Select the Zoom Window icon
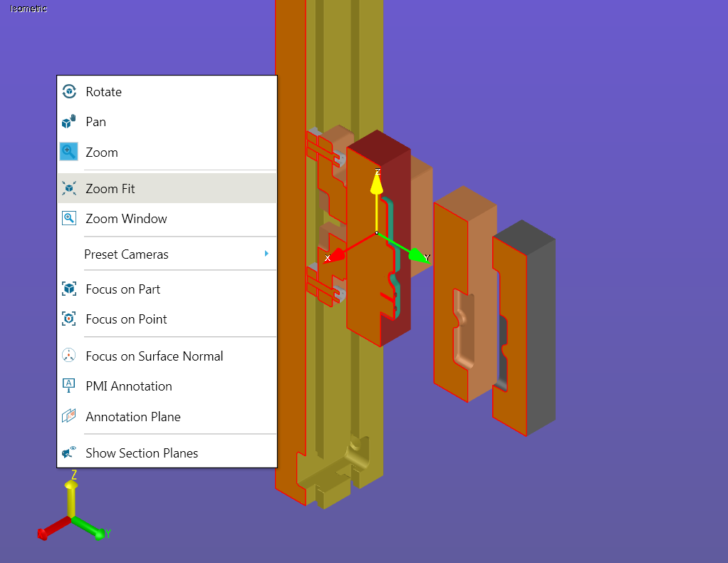The width and height of the screenshot is (728, 563). click(69, 218)
